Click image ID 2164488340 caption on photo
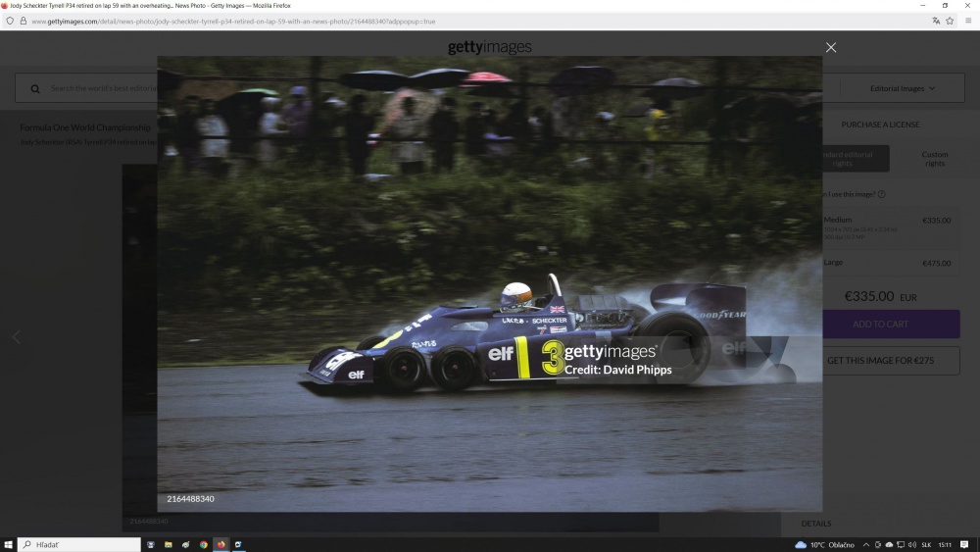Screen dimensions: 980x552 coord(191,499)
